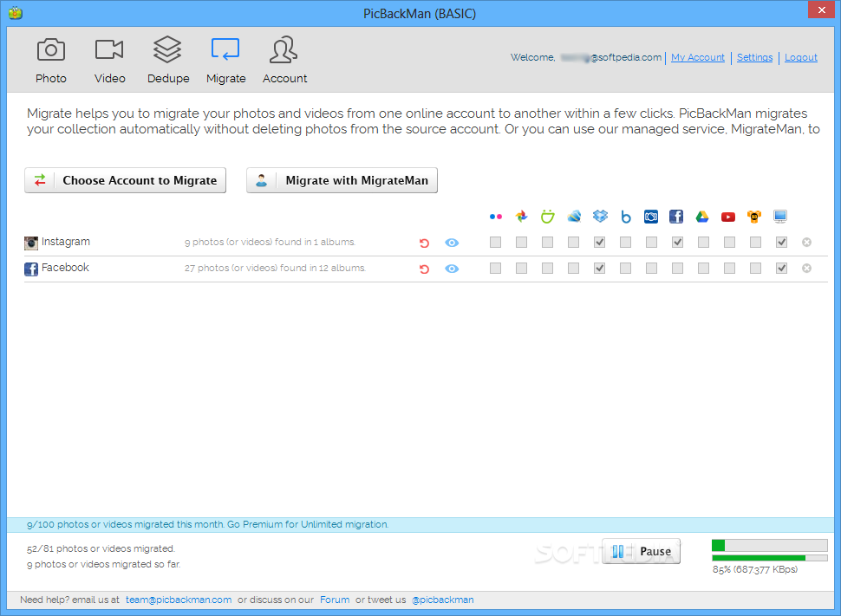Click the upper overall progress bar
The image size is (841, 616).
point(770,545)
